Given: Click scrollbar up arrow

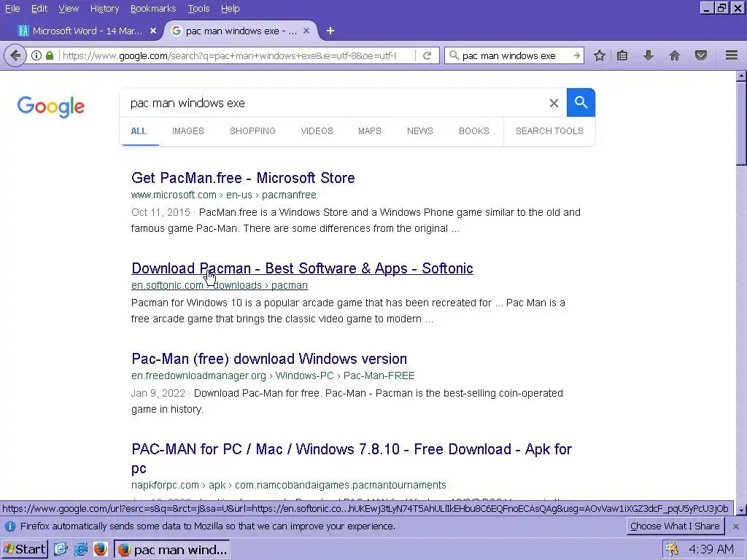Looking at the screenshot, I should [x=741, y=76].
